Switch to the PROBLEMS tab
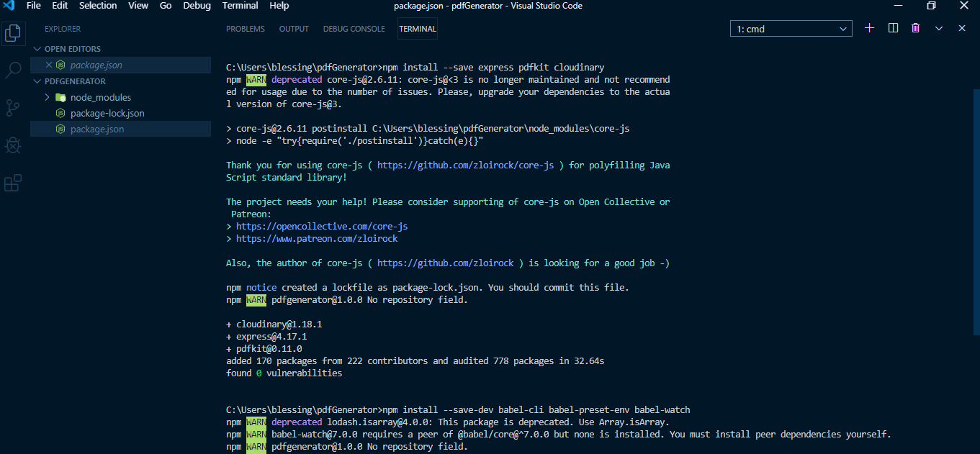The image size is (980, 454). point(246,29)
